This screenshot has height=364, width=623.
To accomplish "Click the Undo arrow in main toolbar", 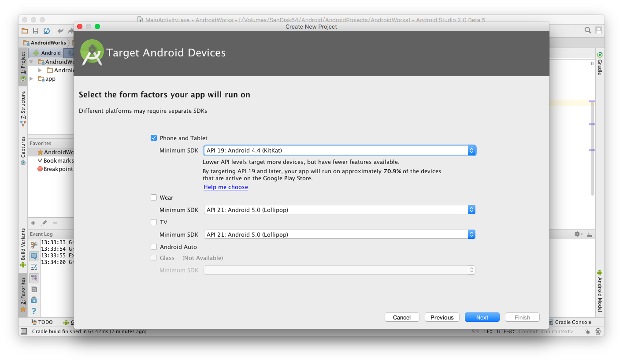I will tap(60, 31).
